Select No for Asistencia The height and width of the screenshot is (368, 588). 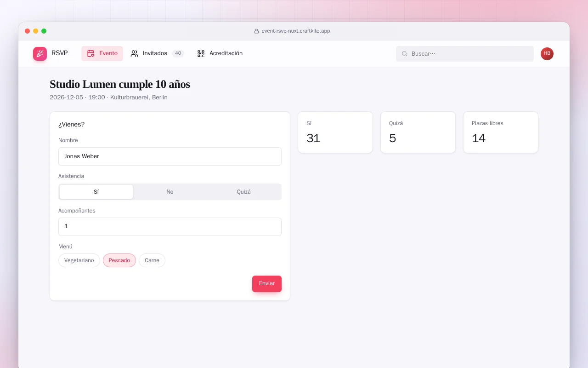(x=170, y=192)
